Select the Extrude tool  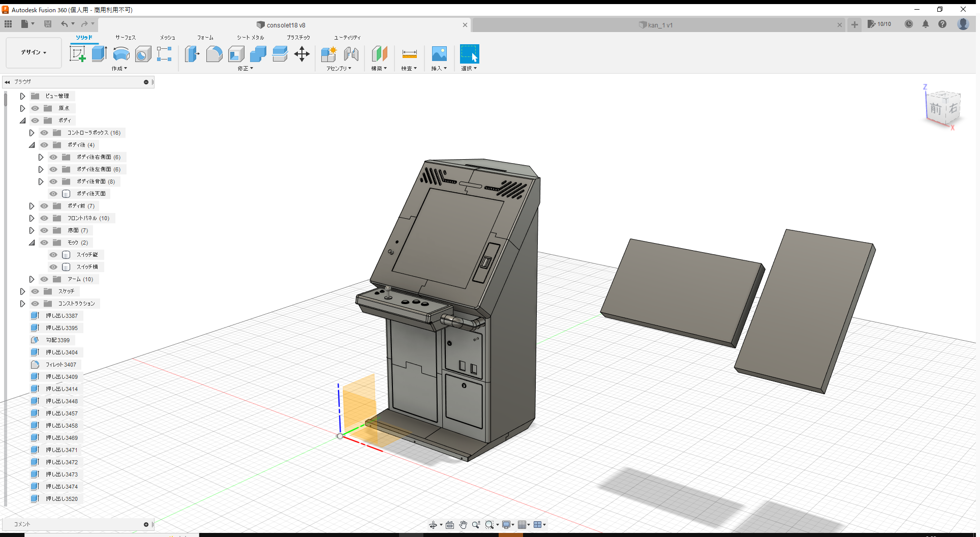point(99,53)
